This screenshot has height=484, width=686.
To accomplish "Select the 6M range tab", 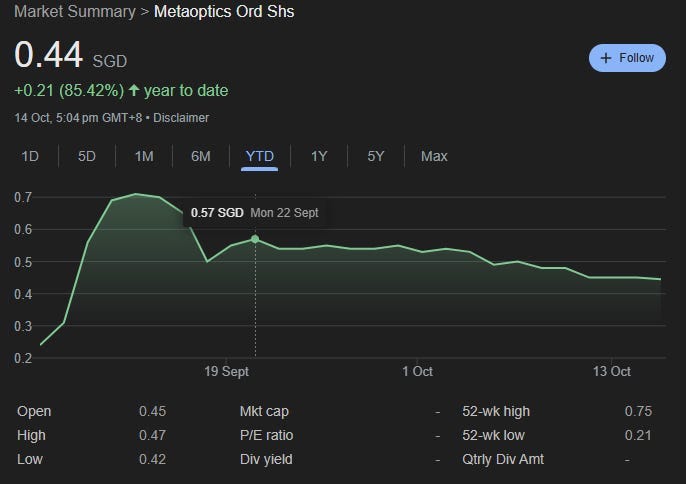I will 201,156.
